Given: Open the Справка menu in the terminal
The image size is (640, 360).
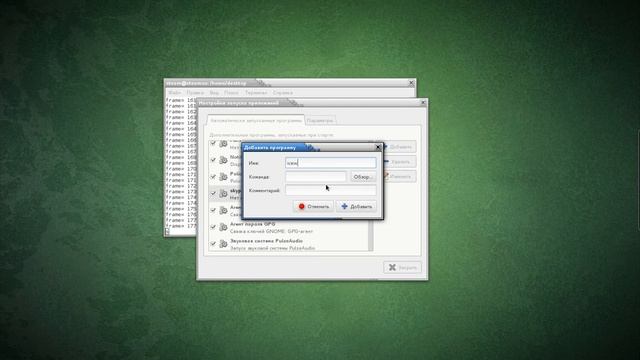Looking at the screenshot, I should (282, 93).
